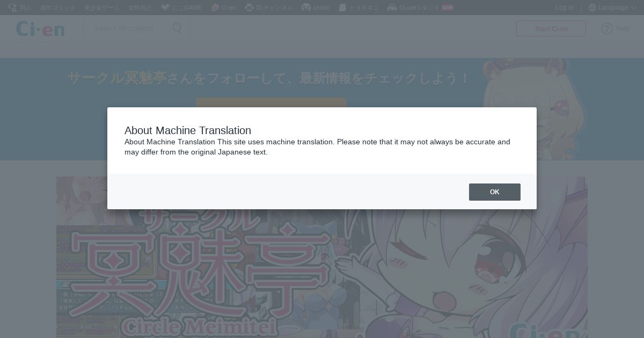644x338 pixels.
Task: Open the help question mark icon
Action: coord(606,28)
